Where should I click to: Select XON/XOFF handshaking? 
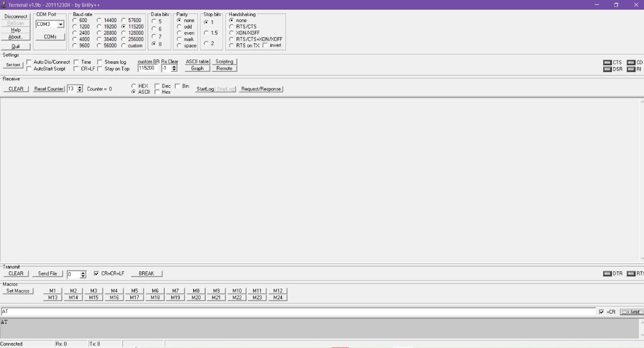(x=231, y=33)
